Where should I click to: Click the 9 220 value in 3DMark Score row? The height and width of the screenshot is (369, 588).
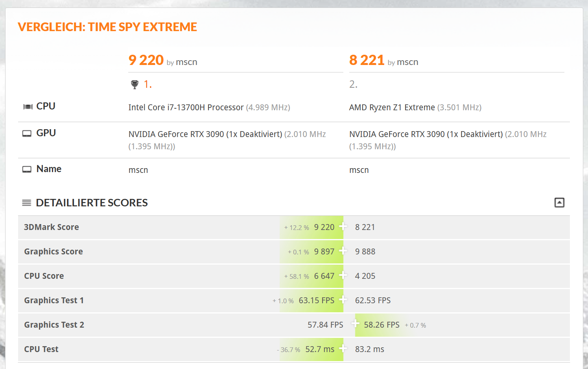(324, 227)
